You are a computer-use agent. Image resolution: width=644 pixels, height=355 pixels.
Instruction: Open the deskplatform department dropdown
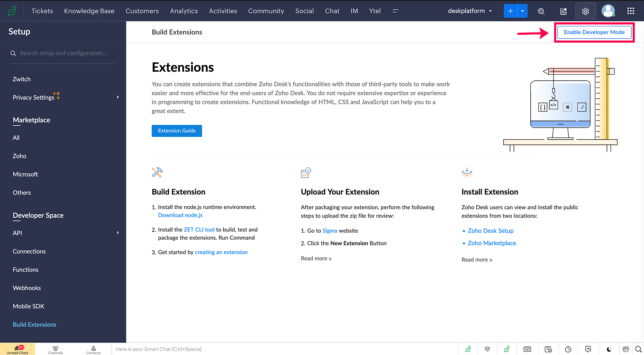pyautogui.click(x=470, y=11)
